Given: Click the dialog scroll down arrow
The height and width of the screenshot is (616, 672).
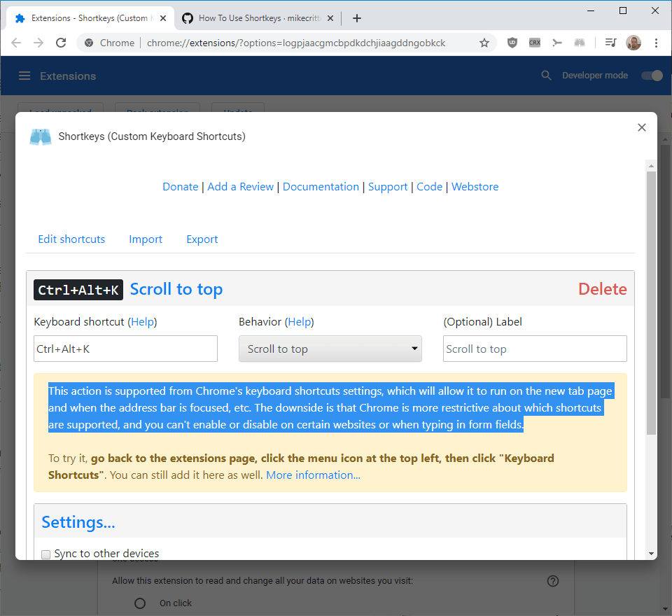Looking at the screenshot, I should click(651, 554).
